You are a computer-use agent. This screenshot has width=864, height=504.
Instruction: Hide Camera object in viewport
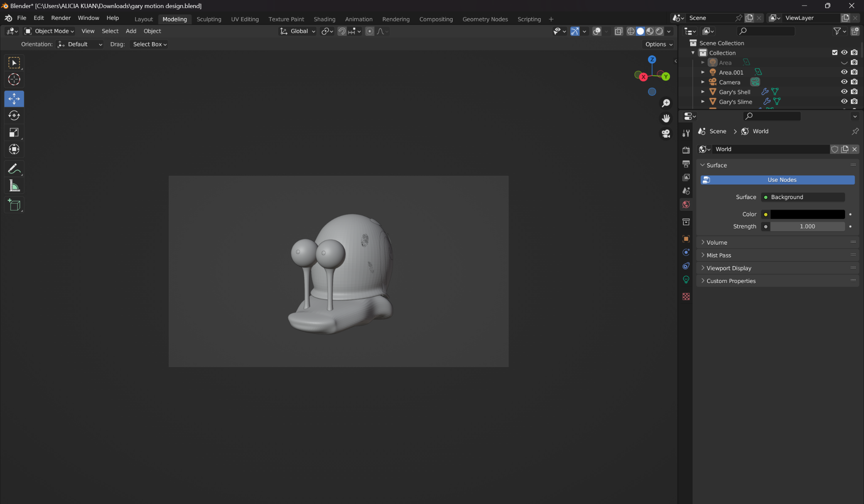click(x=844, y=82)
